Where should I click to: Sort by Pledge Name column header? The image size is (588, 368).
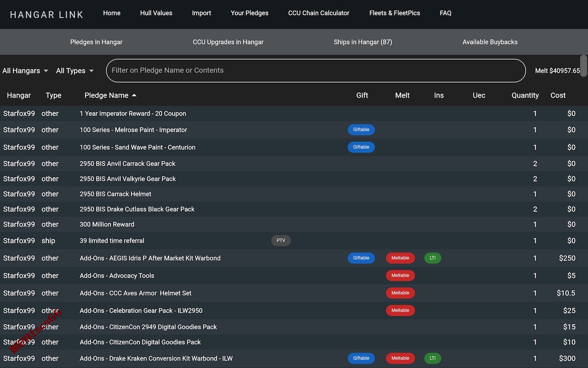[107, 95]
